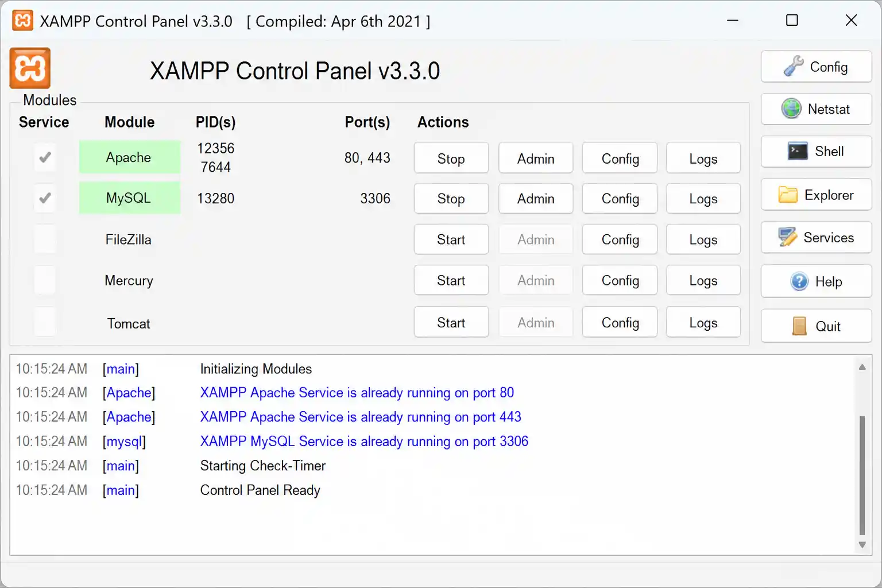Click the globe icon on the Netstat button
882x588 pixels.
pyautogui.click(x=791, y=109)
